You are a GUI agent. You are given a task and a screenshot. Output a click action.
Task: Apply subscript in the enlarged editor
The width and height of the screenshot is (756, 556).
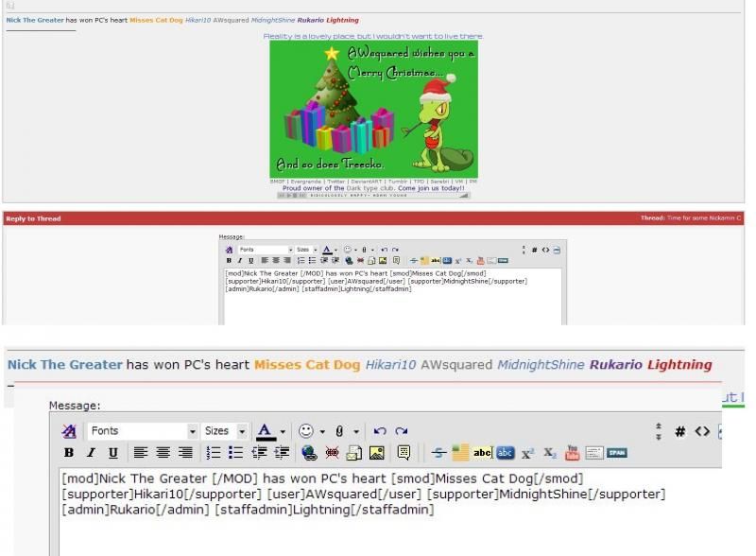[x=550, y=453]
